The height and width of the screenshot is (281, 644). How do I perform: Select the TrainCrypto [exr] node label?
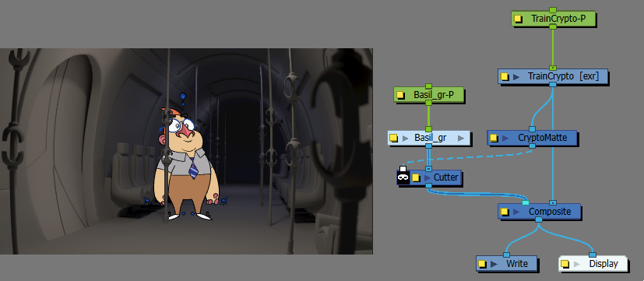pos(563,77)
